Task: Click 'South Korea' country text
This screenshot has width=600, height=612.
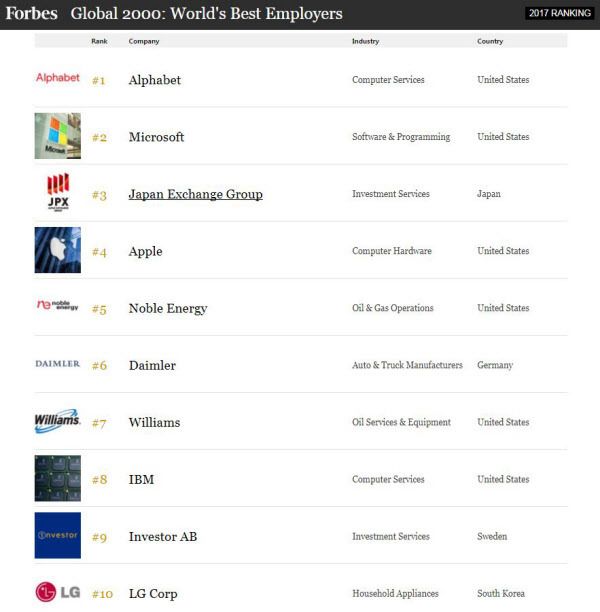Action: [x=501, y=593]
